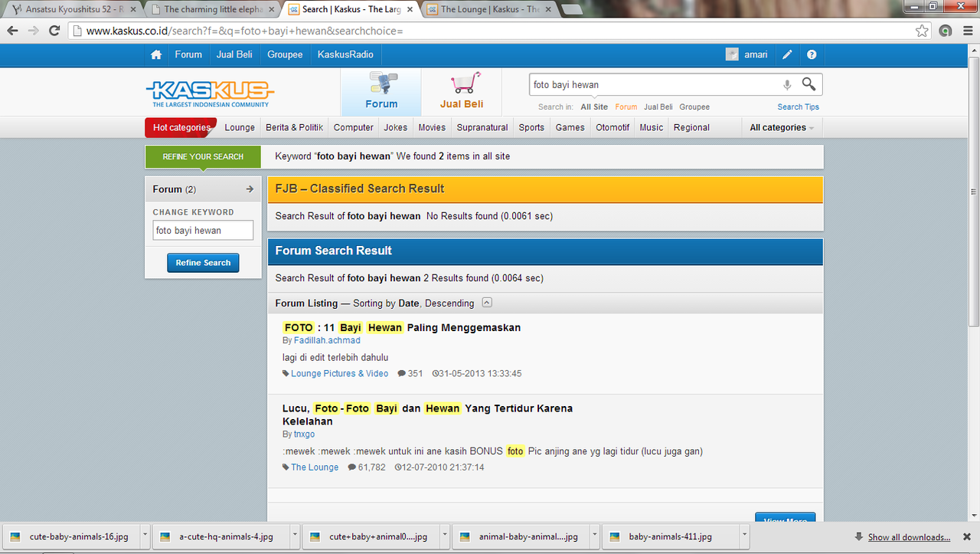Open dropdown arrow for a-cute-hq-animals-4.jpg download
The height and width of the screenshot is (554, 980).
click(x=295, y=536)
